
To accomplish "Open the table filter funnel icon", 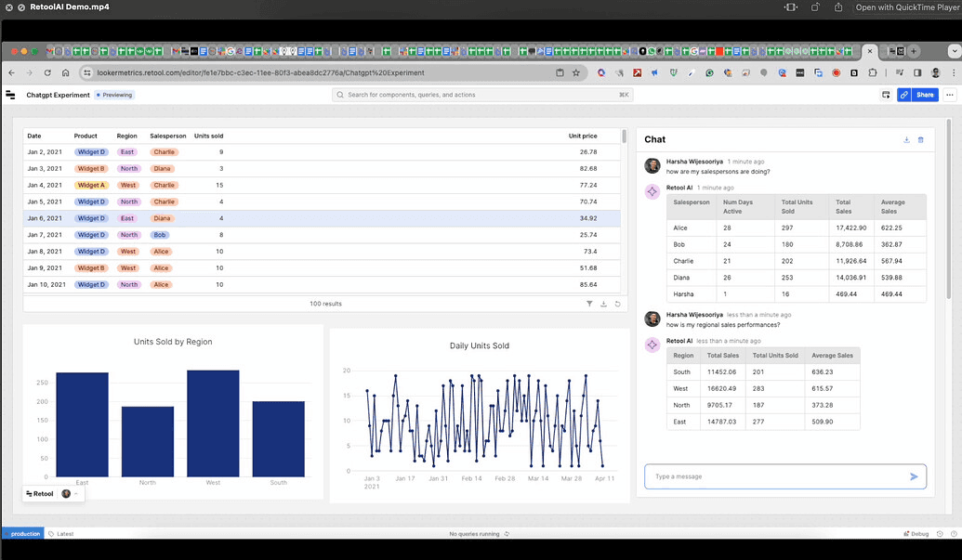I will coord(589,304).
